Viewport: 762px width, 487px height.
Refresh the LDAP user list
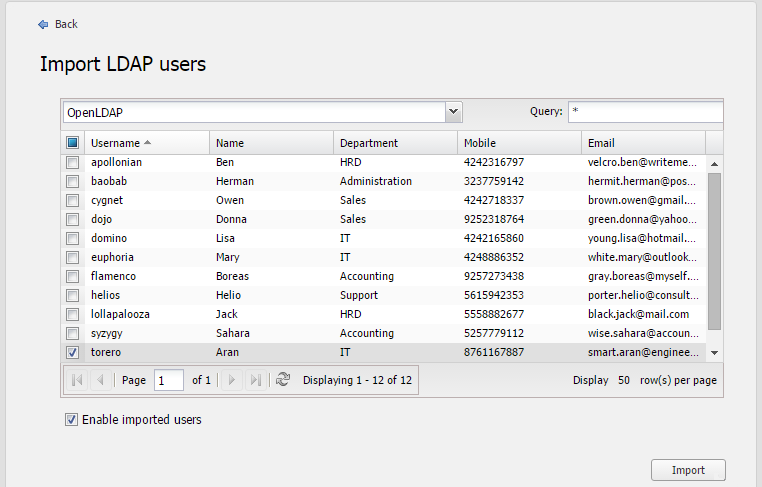[x=283, y=380]
